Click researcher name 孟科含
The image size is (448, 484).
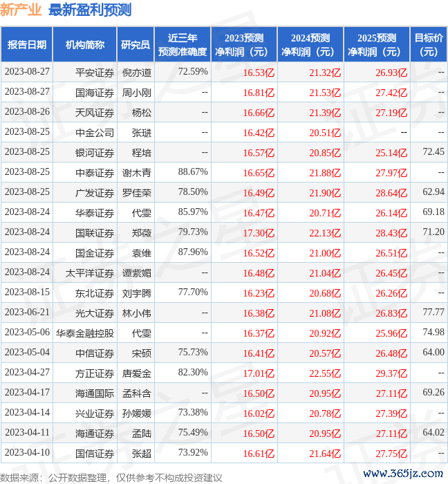[137, 393]
